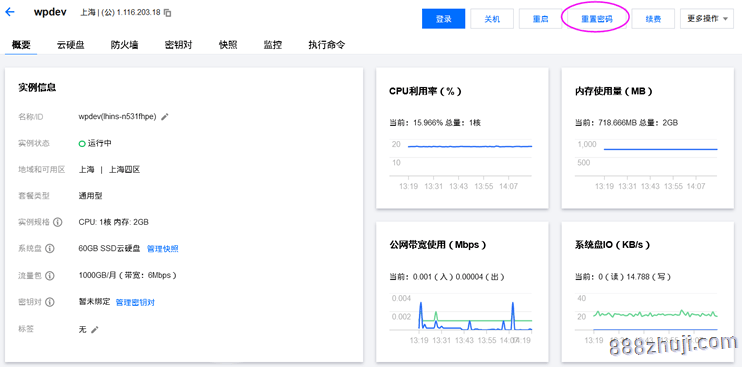This screenshot has height=367, width=742.
Task: Show info for 流量包
Action: 50,275
